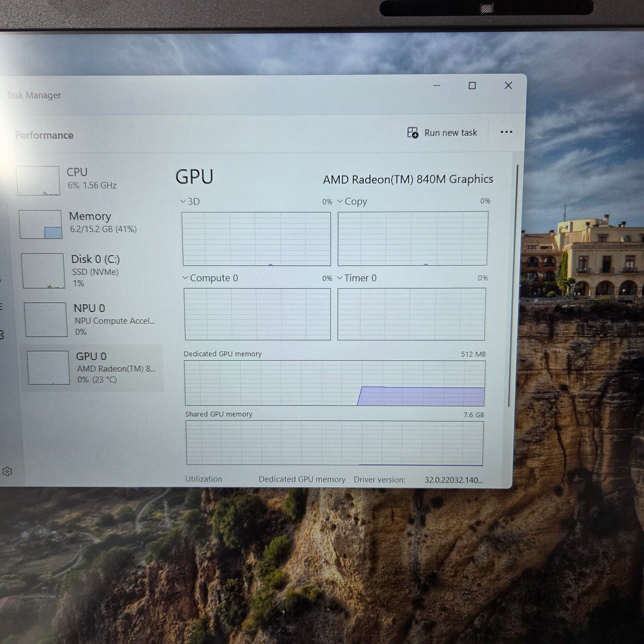Click the Task Manager title text

click(x=33, y=95)
